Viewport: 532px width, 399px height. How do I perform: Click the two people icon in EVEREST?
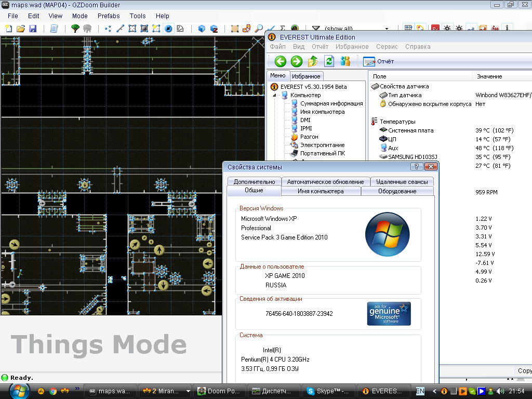(x=345, y=61)
